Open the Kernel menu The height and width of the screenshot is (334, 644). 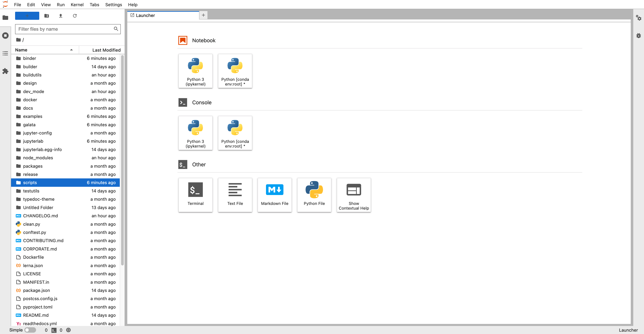77,5
